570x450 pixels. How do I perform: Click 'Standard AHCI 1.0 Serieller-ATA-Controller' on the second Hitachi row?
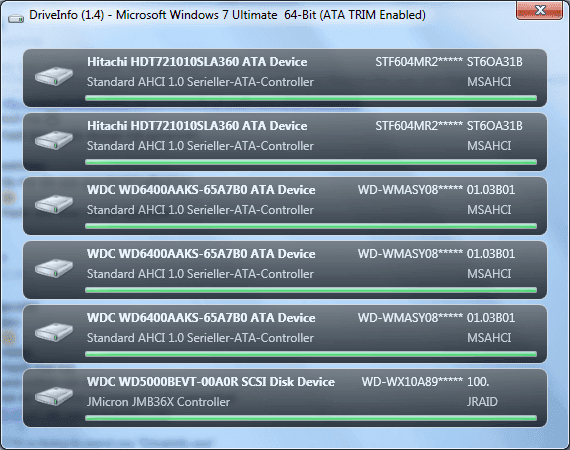[200, 146]
